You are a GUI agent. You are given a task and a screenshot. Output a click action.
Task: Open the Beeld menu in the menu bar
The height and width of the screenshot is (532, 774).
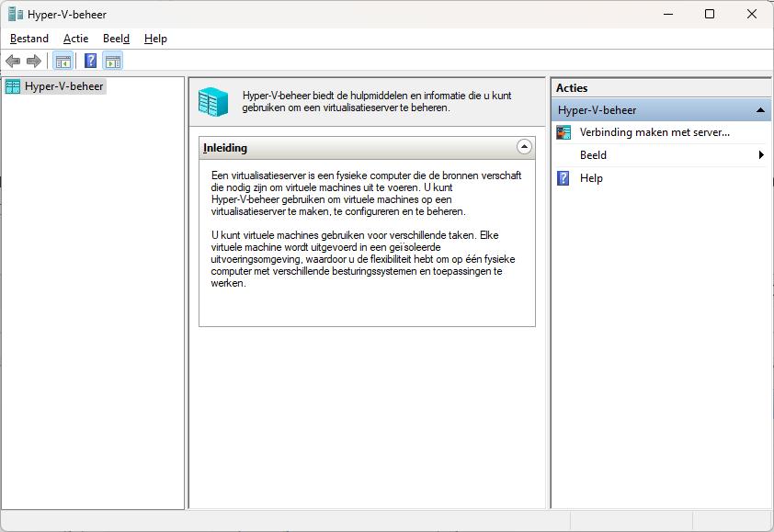116,39
